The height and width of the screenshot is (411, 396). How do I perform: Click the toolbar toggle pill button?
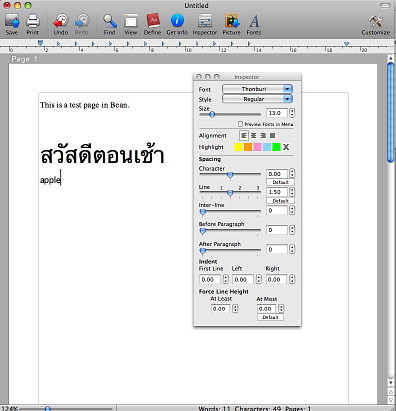[x=385, y=5]
